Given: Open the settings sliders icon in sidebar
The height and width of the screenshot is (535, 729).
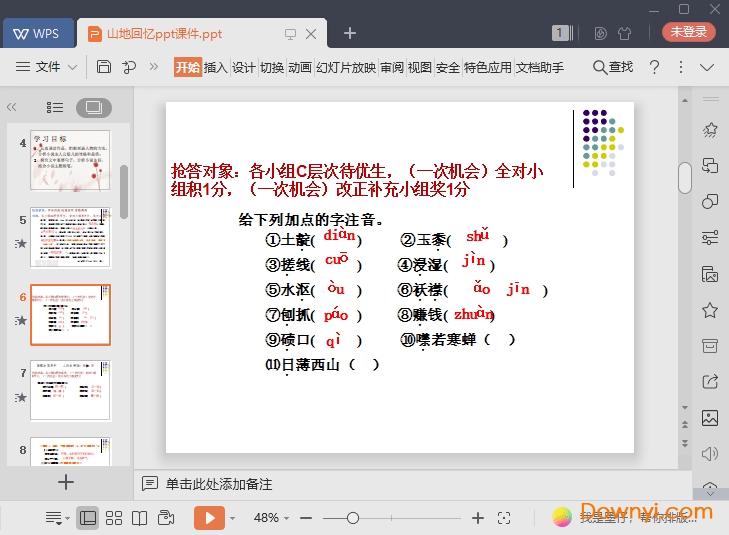Looking at the screenshot, I should (710, 237).
